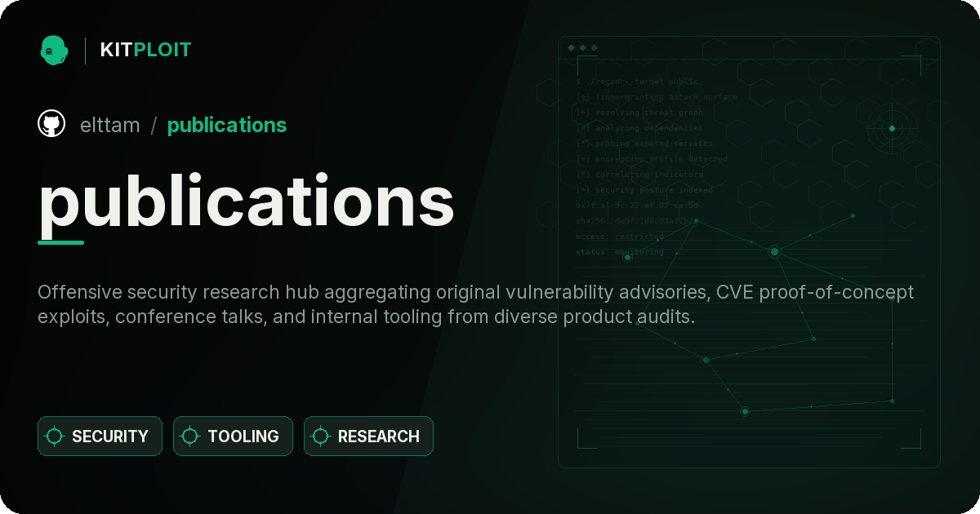Select terminal line 'probing exposed services'

coord(644,144)
